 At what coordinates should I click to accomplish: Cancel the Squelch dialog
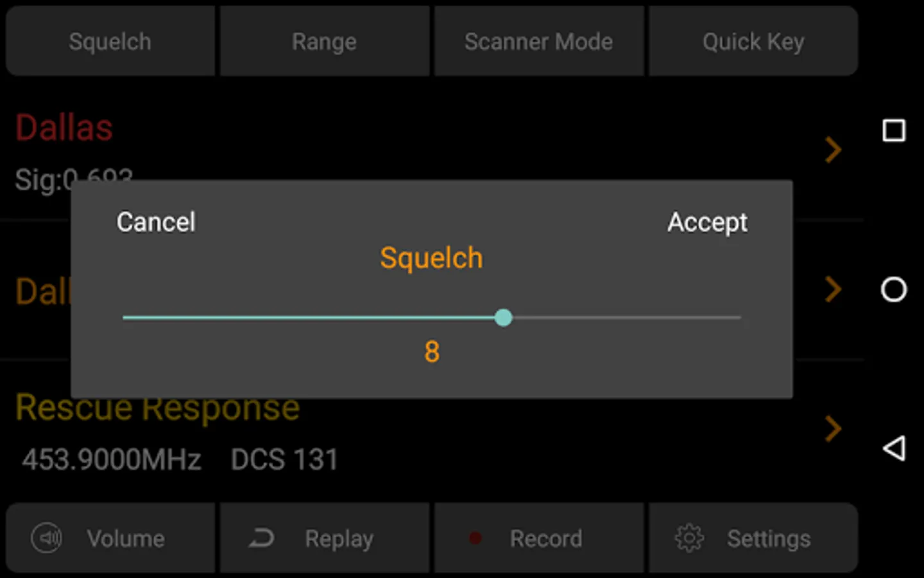click(x=156, y=222)
